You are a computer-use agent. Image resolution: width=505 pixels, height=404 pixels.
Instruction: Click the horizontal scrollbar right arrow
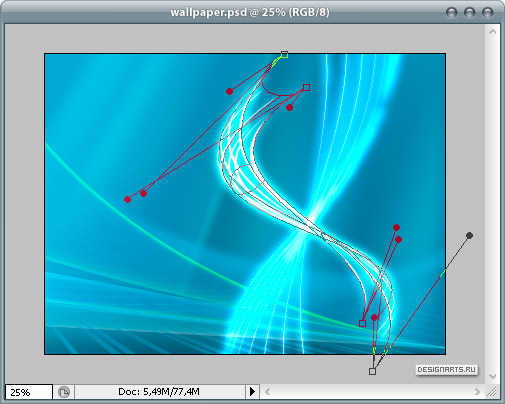coord(477,392)
